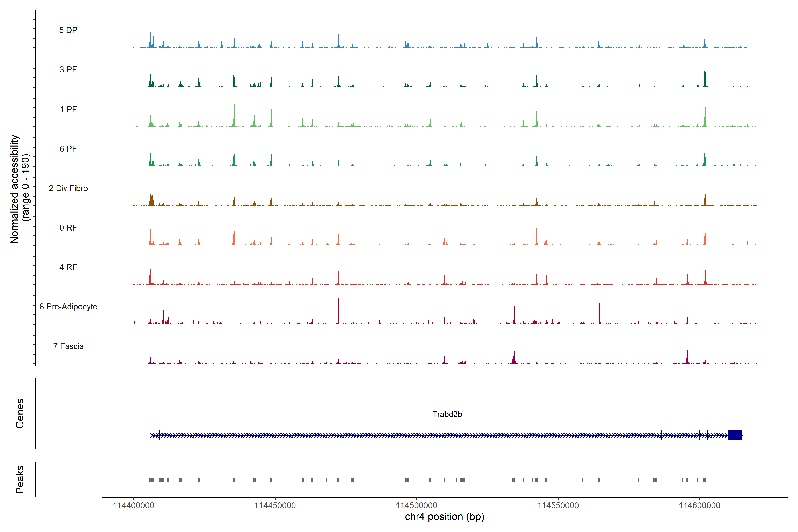
Task: Click the large final exon block of Trabd2b
Action: (x=735, y=435)
